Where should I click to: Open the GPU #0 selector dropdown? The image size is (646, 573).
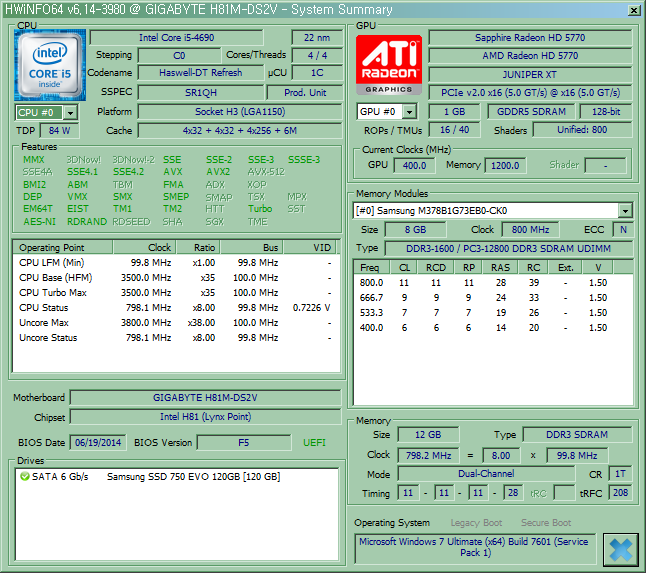410,112
